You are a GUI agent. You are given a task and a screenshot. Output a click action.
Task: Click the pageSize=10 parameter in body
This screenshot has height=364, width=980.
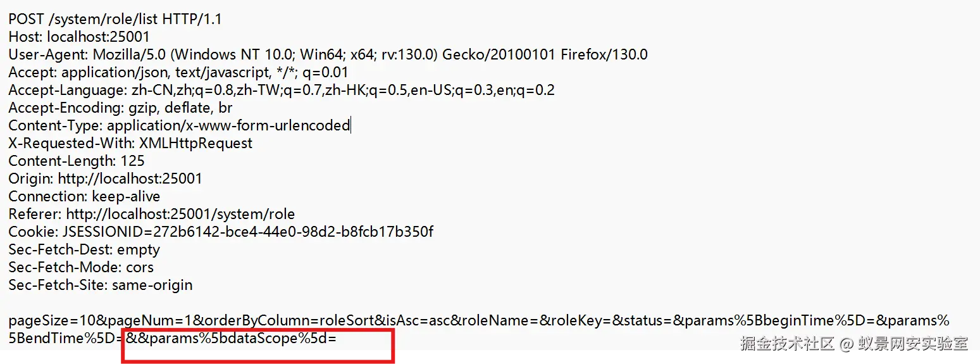coord(39,320)
